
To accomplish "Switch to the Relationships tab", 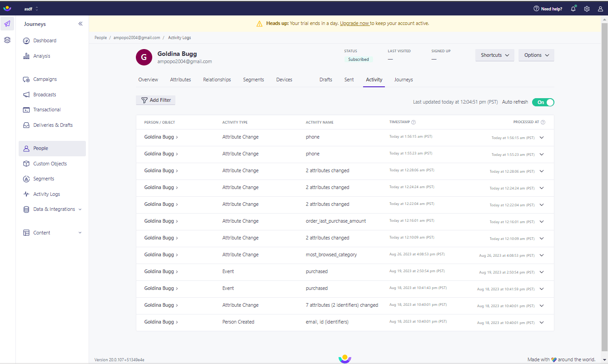I will tap(217, 80).
